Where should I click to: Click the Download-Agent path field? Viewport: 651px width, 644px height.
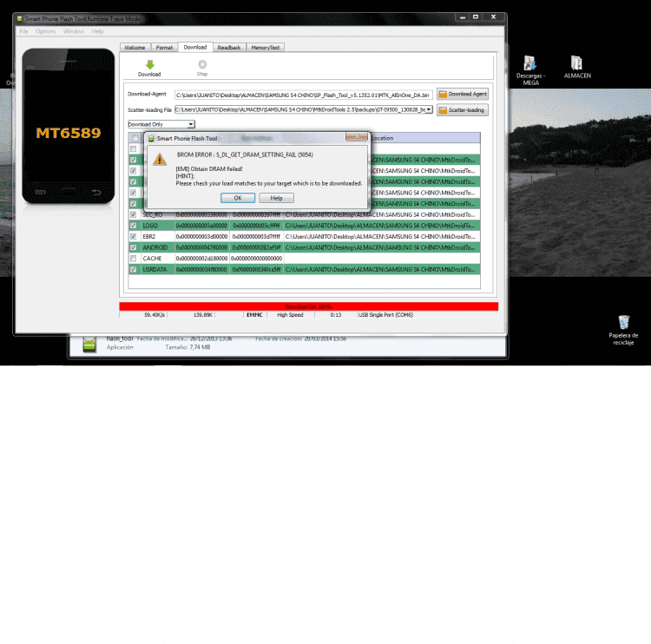(304, 95)
